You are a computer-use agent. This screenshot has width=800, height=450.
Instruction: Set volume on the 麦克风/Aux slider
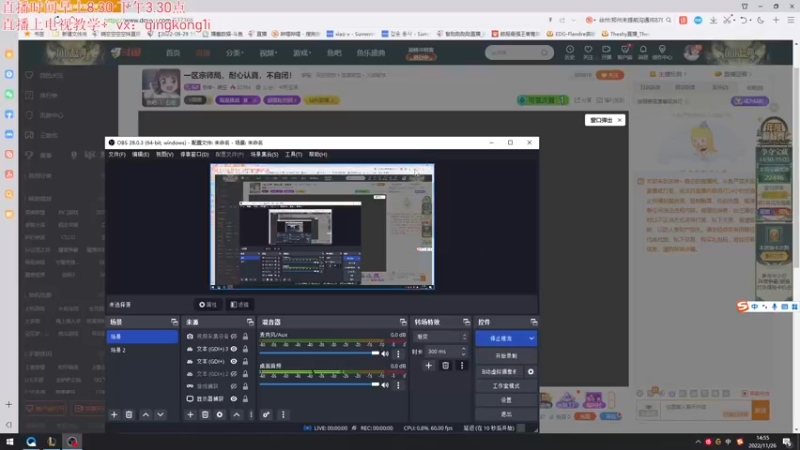coord(319,353)
